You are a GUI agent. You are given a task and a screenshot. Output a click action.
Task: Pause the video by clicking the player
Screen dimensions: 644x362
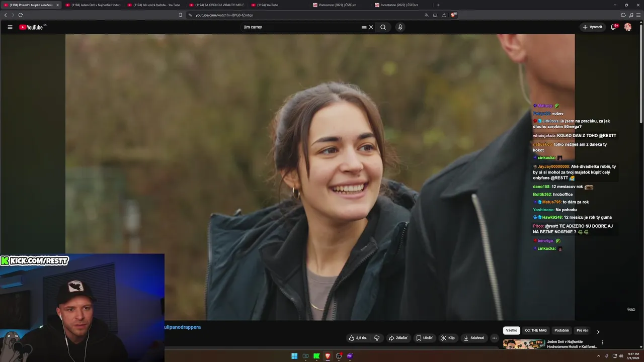click(320, 177)
